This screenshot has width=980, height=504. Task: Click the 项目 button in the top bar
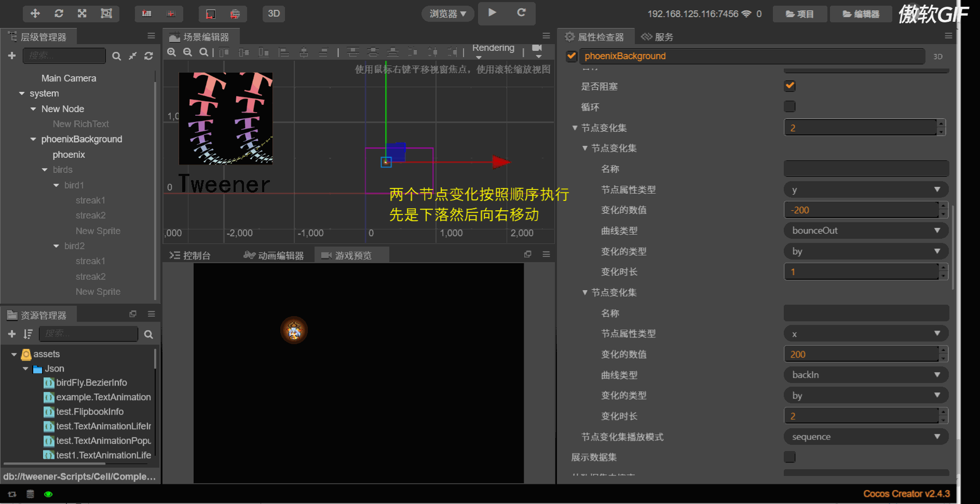pos(800,13)
